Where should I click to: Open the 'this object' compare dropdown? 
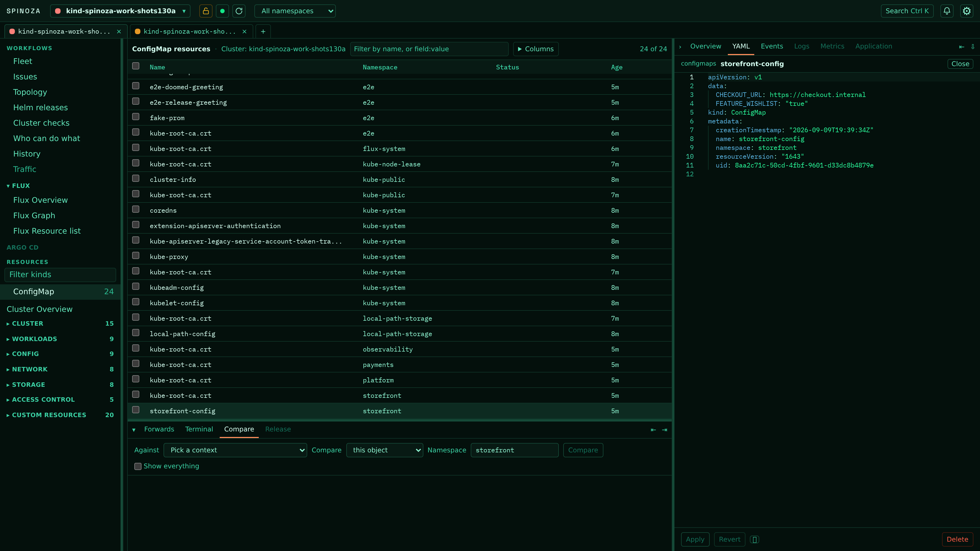(385, 450)
